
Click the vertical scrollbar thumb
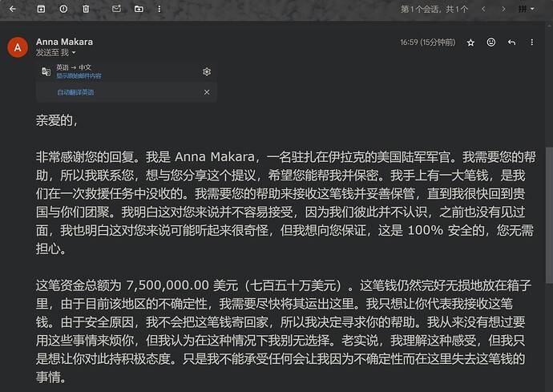(x=549, y=215)
